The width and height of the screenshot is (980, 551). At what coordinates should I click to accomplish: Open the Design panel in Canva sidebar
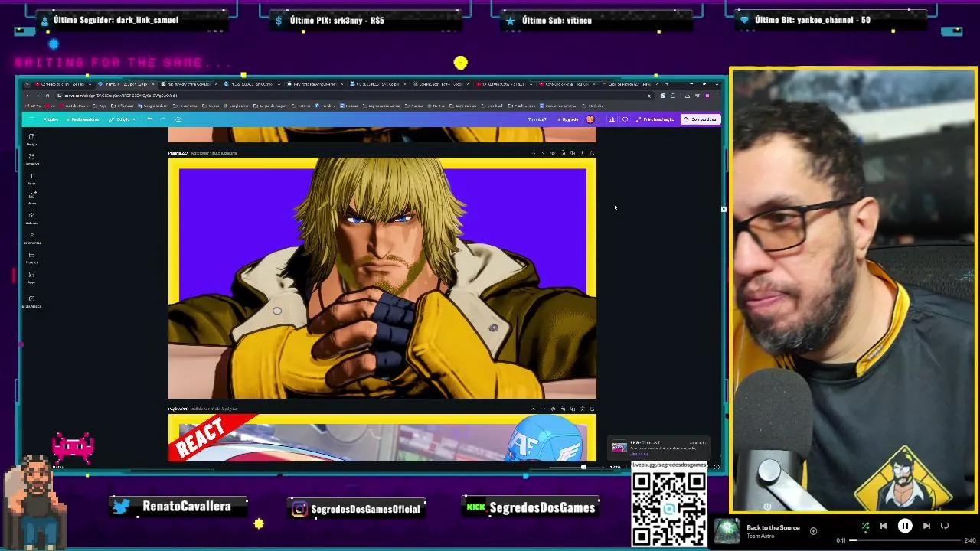point(31,139)
